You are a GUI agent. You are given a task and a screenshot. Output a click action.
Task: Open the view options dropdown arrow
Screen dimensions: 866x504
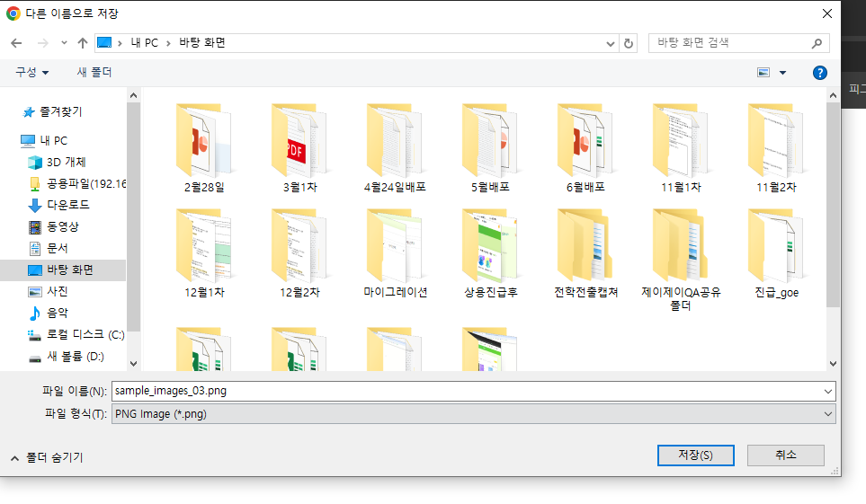coord(782,73)
